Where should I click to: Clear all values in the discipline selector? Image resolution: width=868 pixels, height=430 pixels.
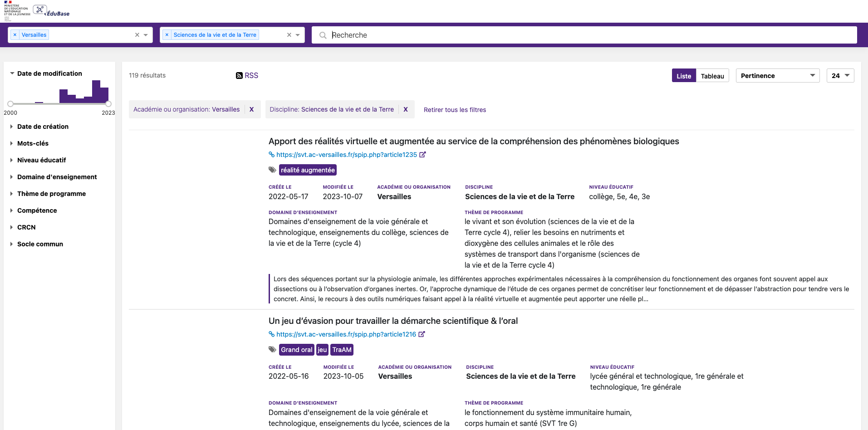[289, 35]
